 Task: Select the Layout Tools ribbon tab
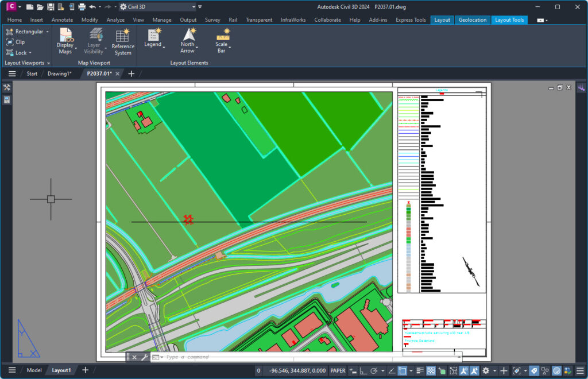509,20
